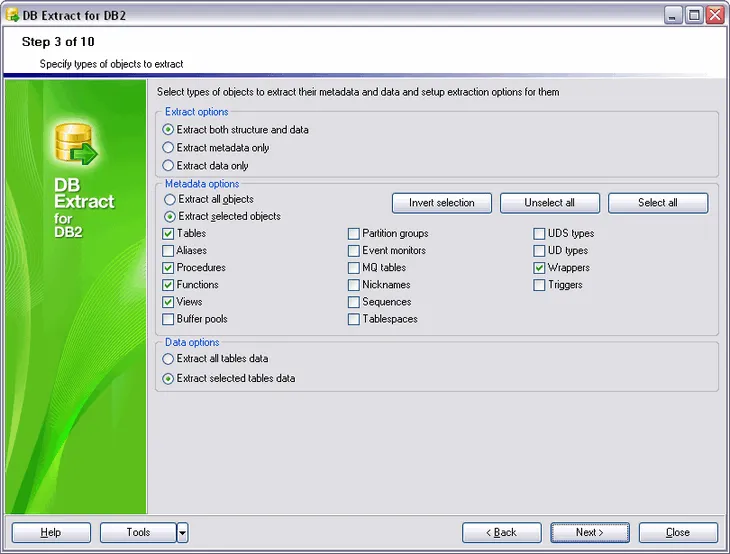Click the Invert selection button

point(442,203)
